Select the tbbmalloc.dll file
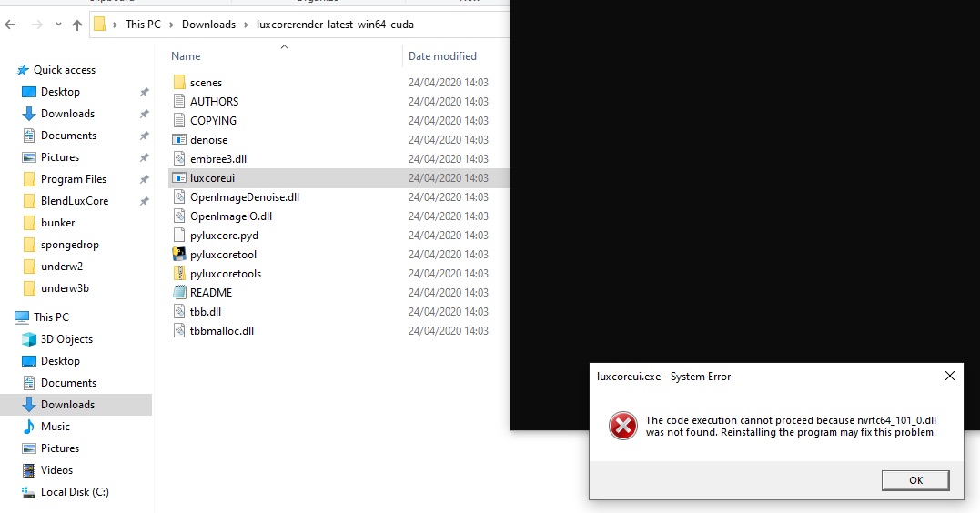This screenshot has width=980, height=513. pyautogui.click(x=221, y=331)
